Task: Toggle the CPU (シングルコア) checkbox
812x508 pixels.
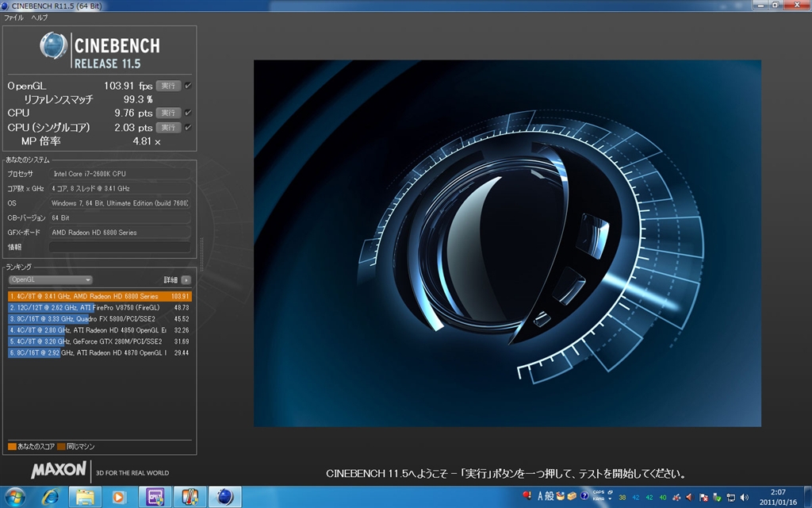Action: point(188,127)
